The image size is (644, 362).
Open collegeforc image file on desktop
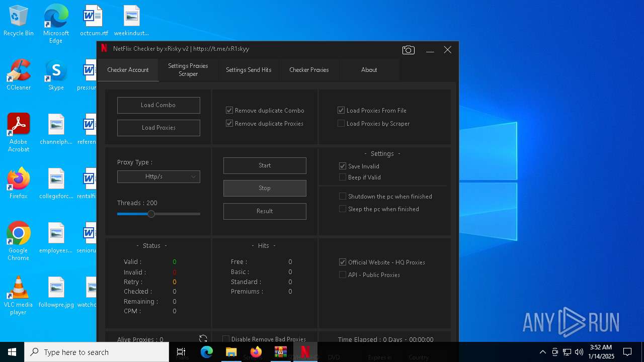56,184
